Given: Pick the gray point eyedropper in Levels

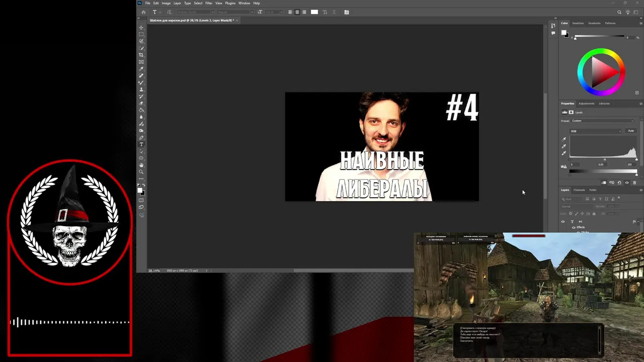Looking at the screenshot, I should click(x=563, y=146).
